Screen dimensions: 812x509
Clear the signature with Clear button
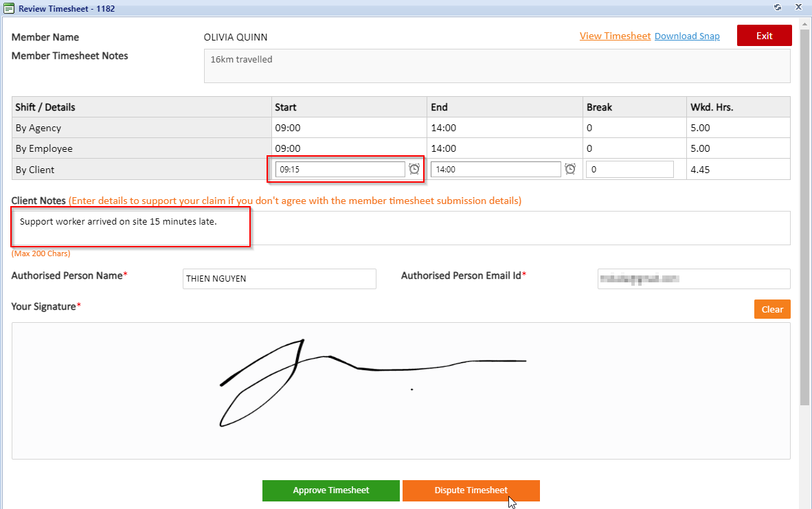(772, 309)
